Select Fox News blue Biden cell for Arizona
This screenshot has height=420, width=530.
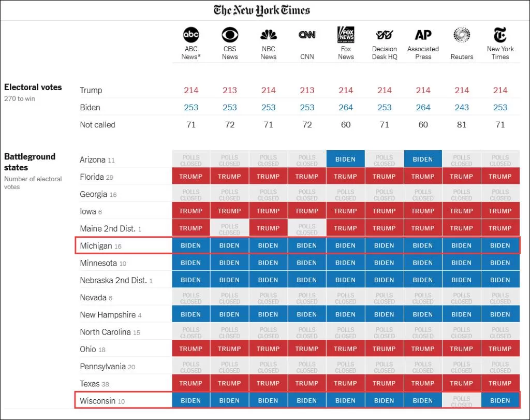345,159
